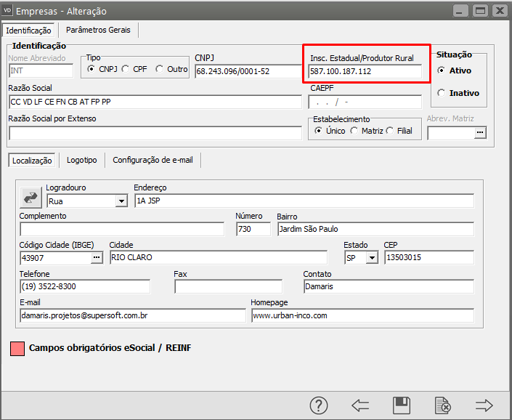Click into the E-mail input field

pyautogui.click(x=132, y=316)
